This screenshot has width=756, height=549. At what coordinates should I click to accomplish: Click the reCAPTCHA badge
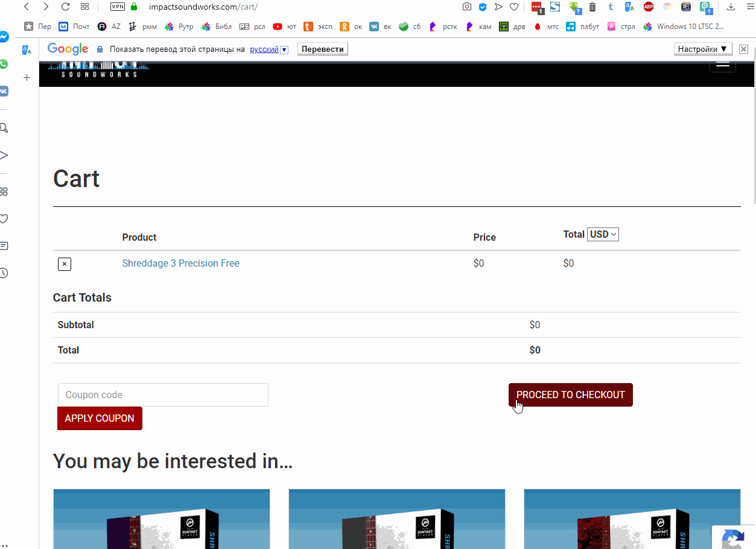coord(734,537)
